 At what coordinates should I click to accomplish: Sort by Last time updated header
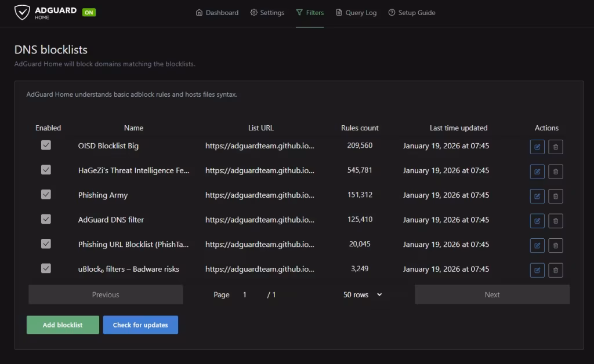point(458,128)
